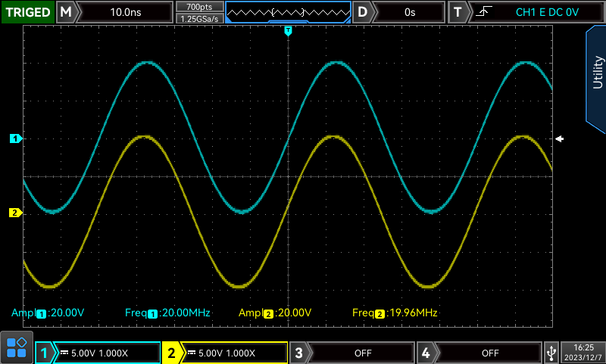Click the channel 1 ground level marker
Screen dimensions: 606x364
pos(15,138)
